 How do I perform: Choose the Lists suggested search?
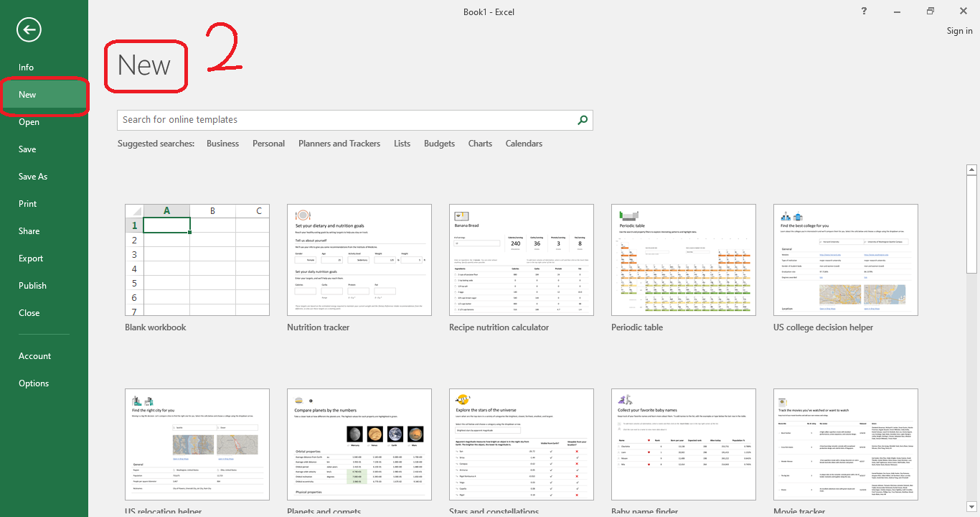pos(402,144)
